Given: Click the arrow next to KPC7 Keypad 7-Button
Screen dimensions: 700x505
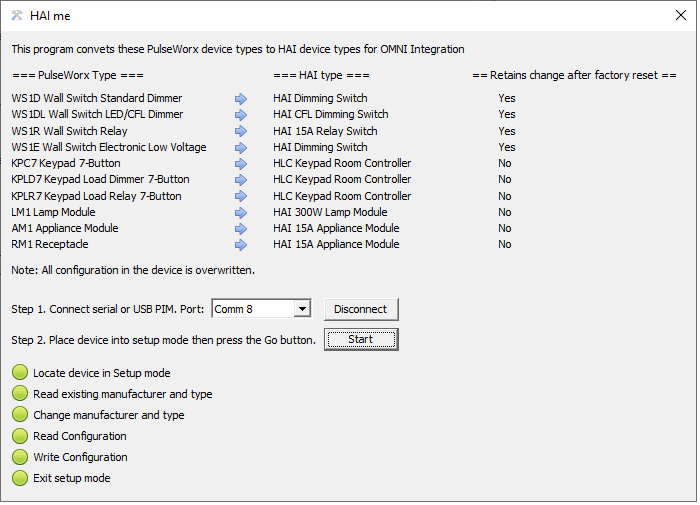Looking at the screenshot, I should (241, 164).
